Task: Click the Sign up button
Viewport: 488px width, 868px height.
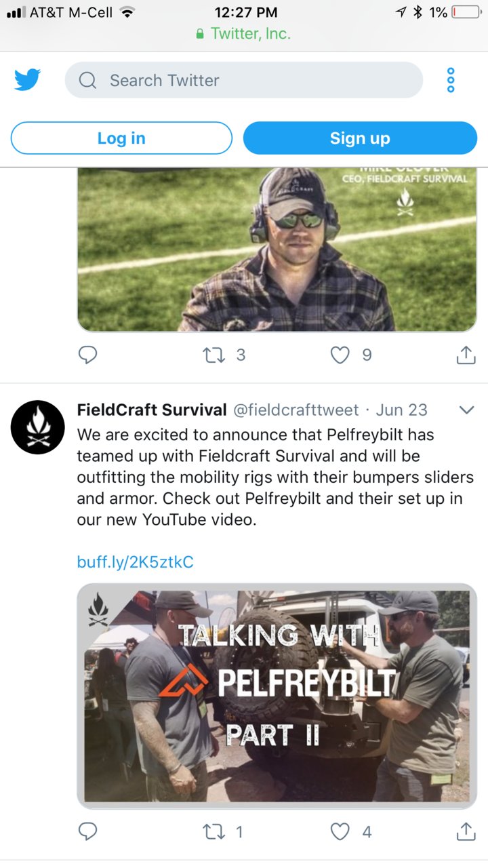Action: coord(360,138)
